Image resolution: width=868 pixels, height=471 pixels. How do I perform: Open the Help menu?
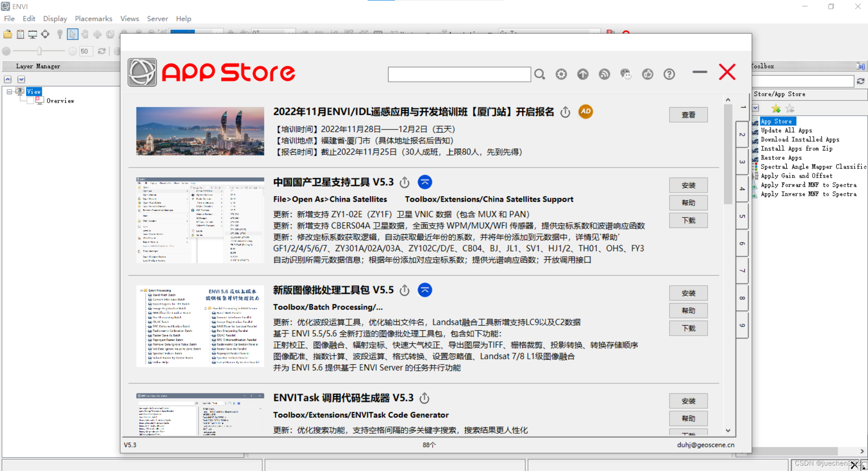point(184,19)
